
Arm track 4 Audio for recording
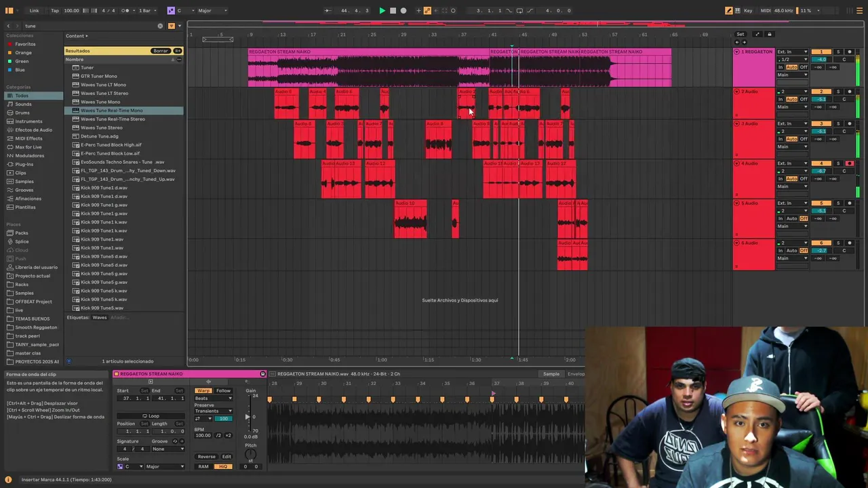849,163
